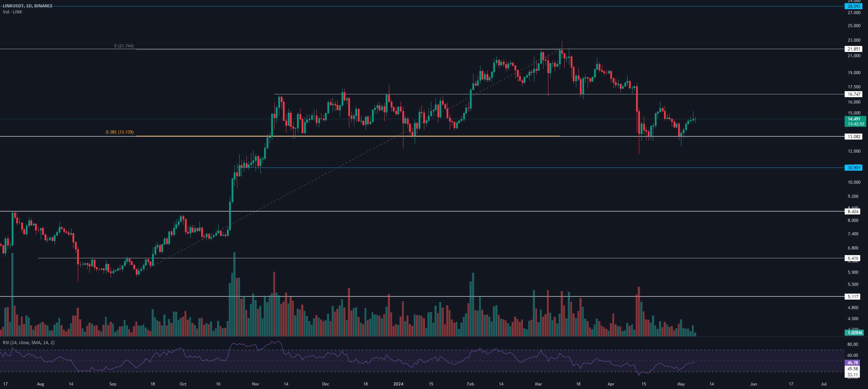Click the Fibonacci 0 (21.744) level label
The width and height of the screenshot is (868, 389).
pos(124,46)
